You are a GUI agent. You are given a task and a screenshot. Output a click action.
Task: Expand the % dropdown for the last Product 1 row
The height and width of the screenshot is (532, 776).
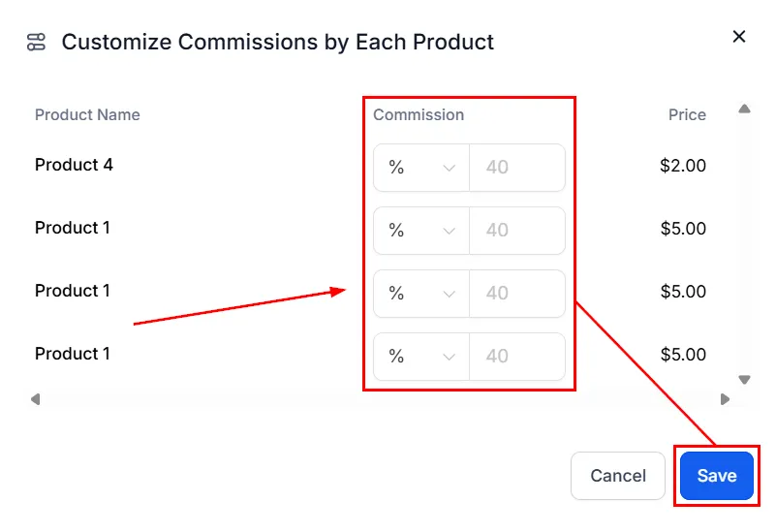click(421, 357)
